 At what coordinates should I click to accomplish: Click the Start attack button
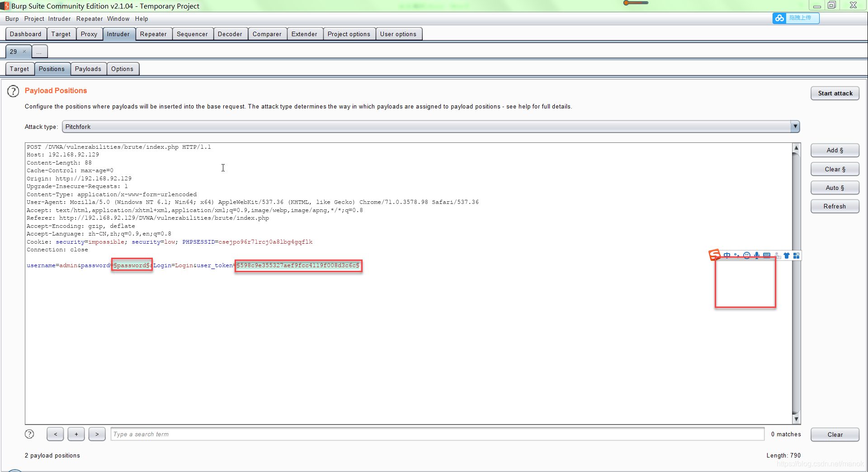point(835,93)
